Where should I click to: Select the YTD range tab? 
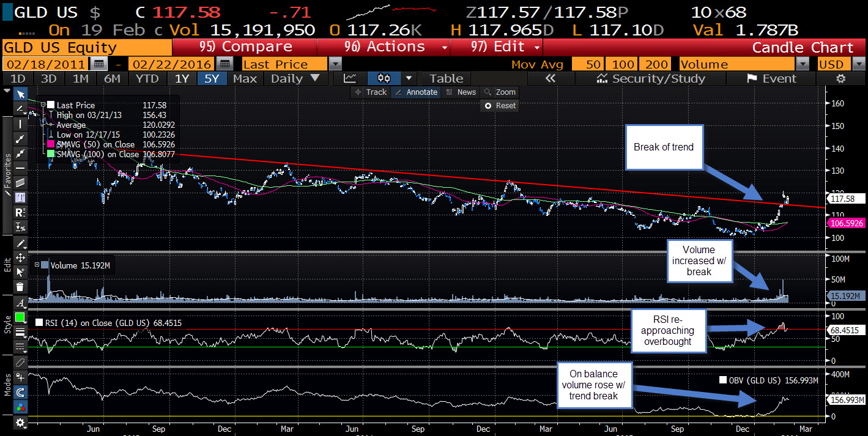147,78
